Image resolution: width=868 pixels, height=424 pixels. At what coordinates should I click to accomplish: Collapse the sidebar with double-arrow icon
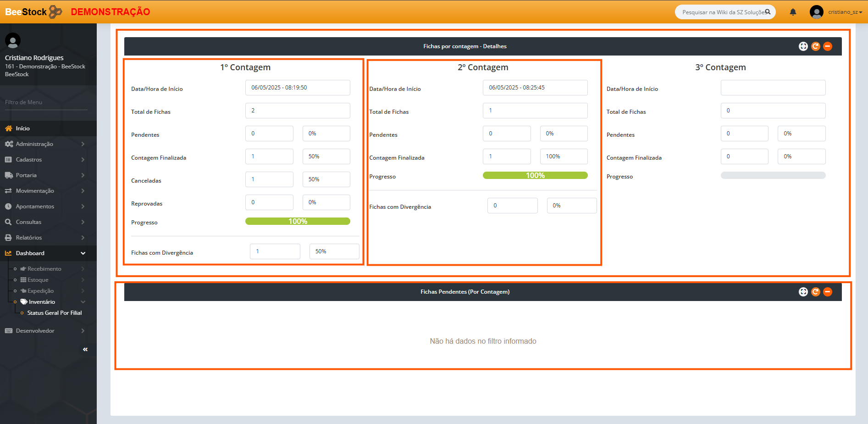85,350
